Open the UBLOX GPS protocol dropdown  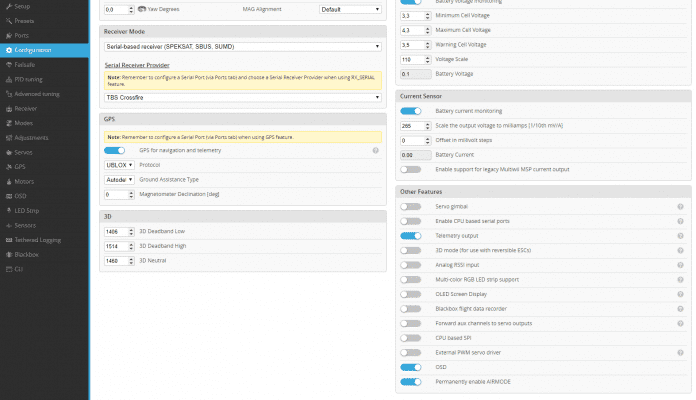119,165
